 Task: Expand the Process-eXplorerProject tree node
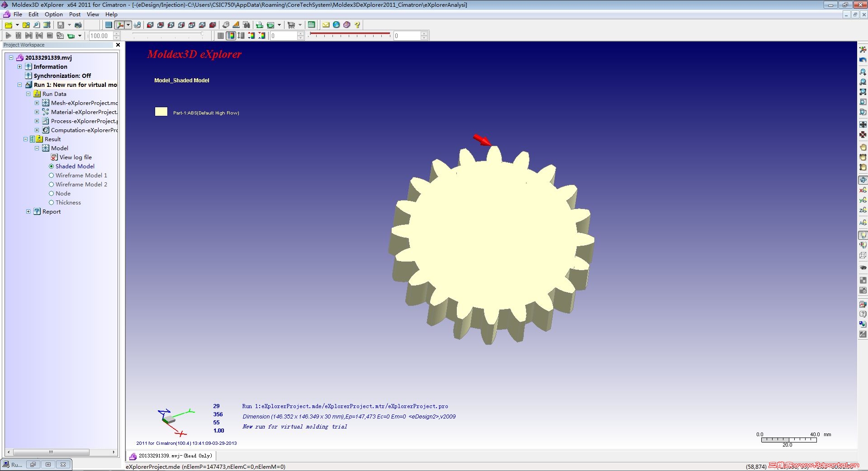(37, 121)
